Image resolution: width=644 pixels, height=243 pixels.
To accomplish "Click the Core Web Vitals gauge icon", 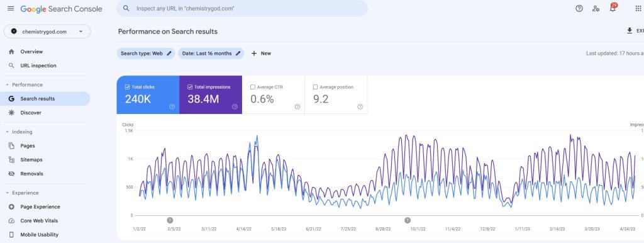I will click(x=11, y=221).
